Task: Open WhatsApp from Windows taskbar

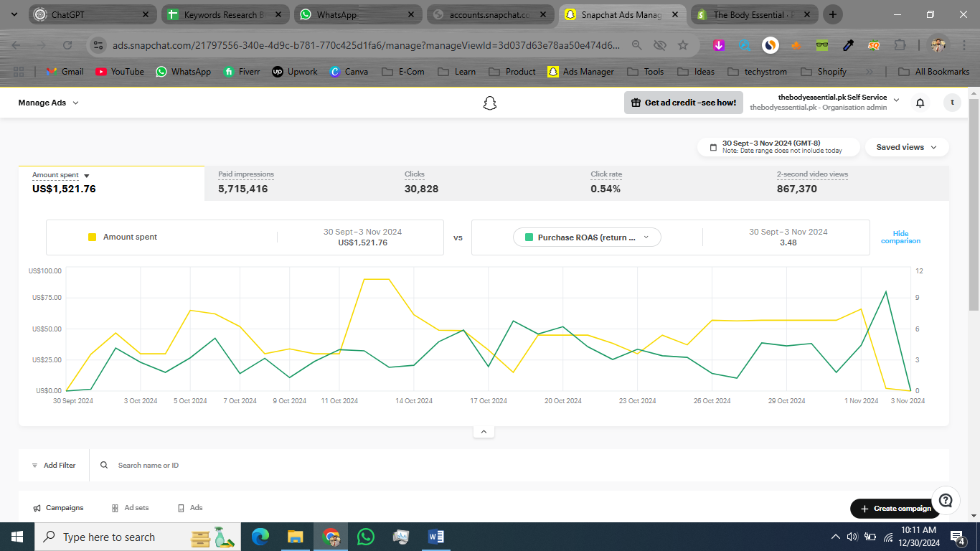Action: [366, 537]
